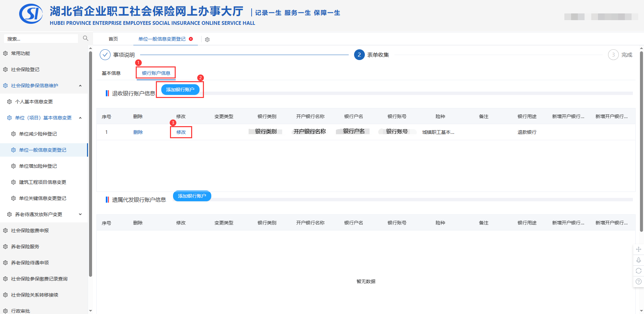
Task: Expand the 养老待遇发放账户变更 submenu
Action: [80, 214]
